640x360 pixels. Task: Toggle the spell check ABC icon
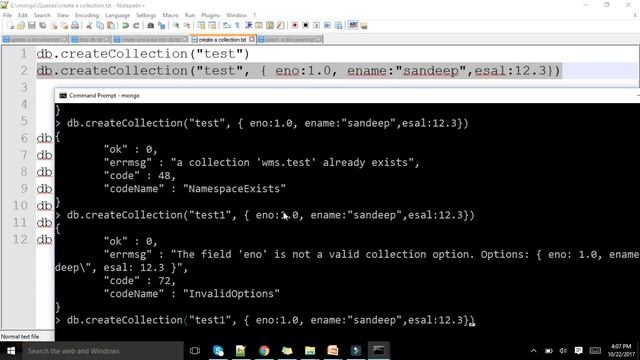click(353, 25)
